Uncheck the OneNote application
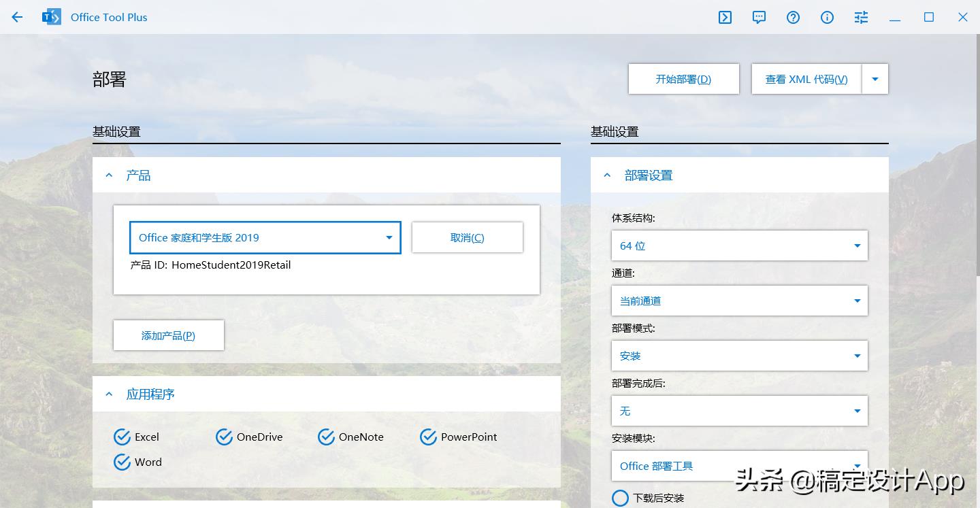Image resolution: width=980 pixels, height=508 pixels. tap(326, 437)
